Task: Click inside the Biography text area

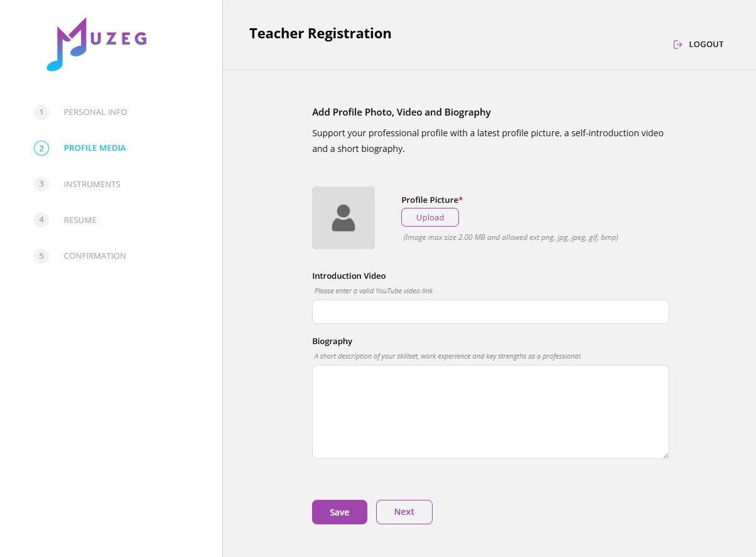Action: coord(490,412)
